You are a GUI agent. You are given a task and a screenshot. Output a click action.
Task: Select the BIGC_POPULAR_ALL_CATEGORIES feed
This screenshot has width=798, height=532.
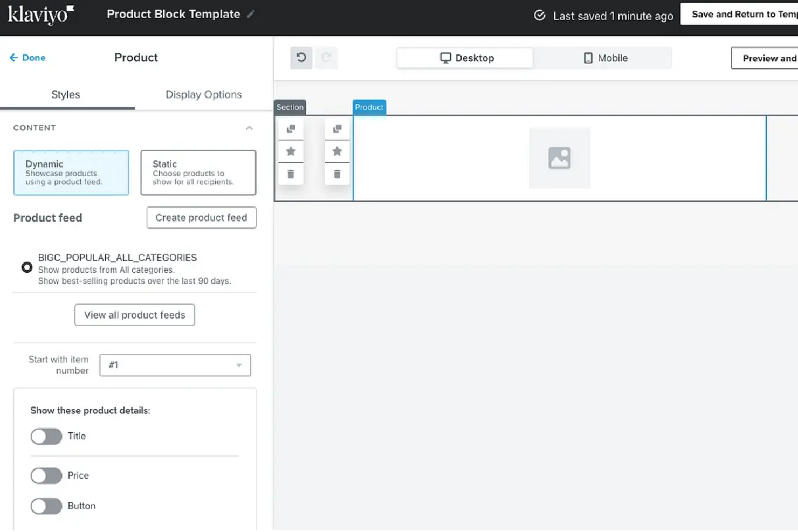click(x=27, y=267)
